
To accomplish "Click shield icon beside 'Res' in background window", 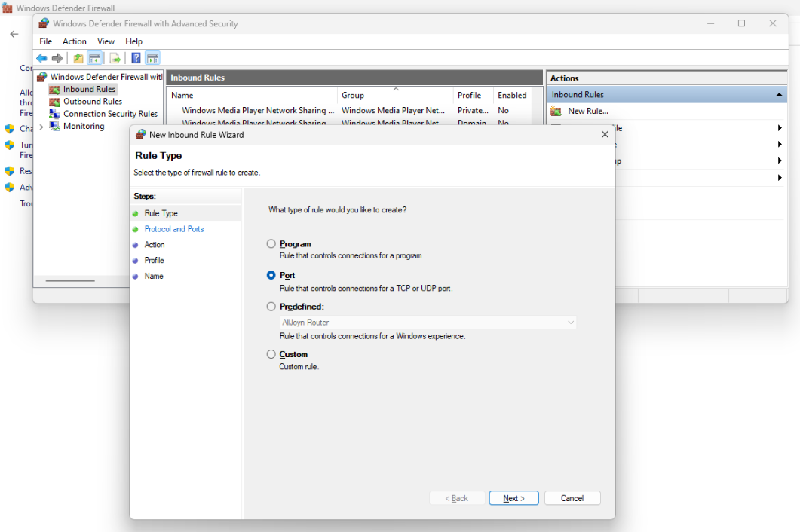I will [x=9, y=171].
